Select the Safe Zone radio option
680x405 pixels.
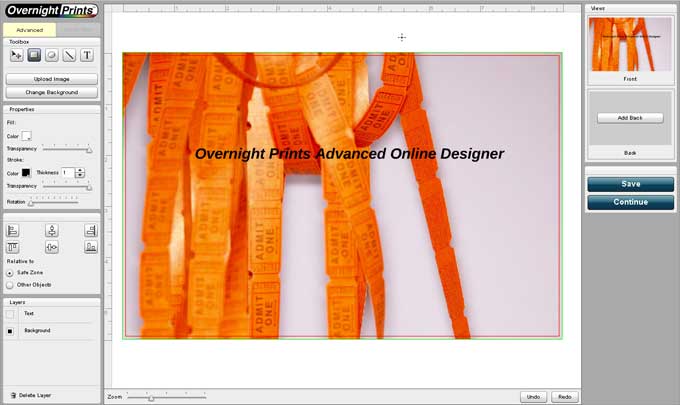[10, 273]
